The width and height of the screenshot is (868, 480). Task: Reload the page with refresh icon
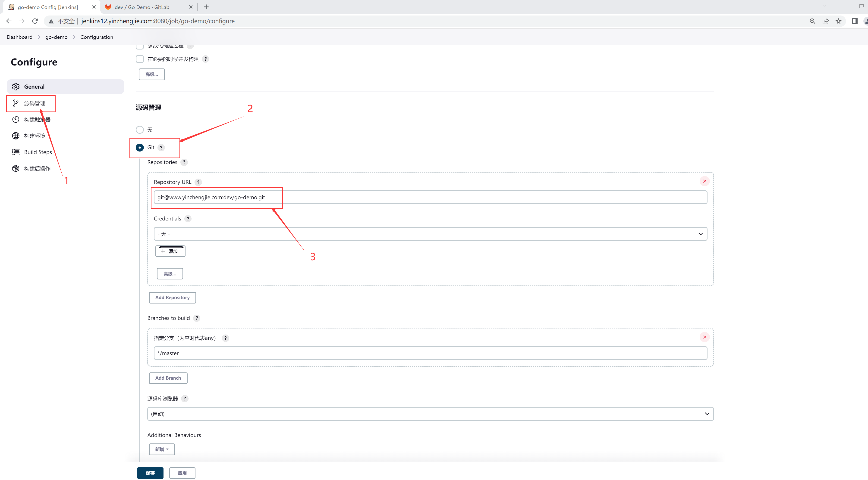[x=35, y=21]
